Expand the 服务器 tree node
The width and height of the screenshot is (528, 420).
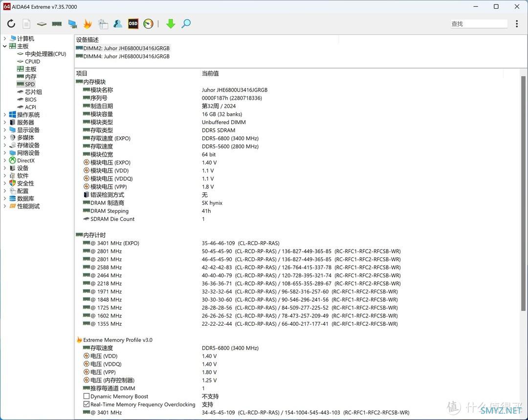(x=5, y=123)
